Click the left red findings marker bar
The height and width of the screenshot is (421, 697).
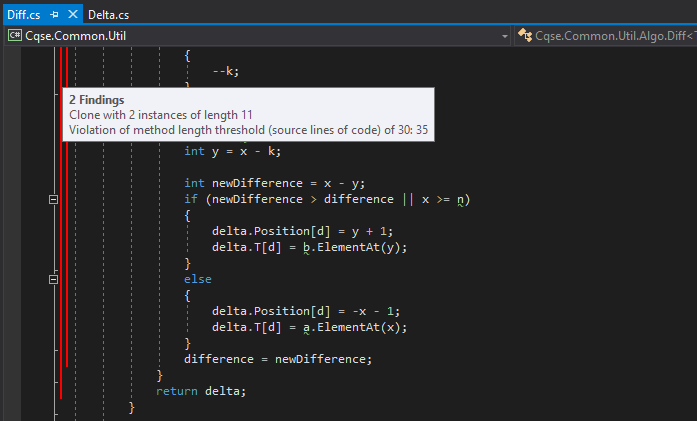pyautogui.click(x=61, y=250)
